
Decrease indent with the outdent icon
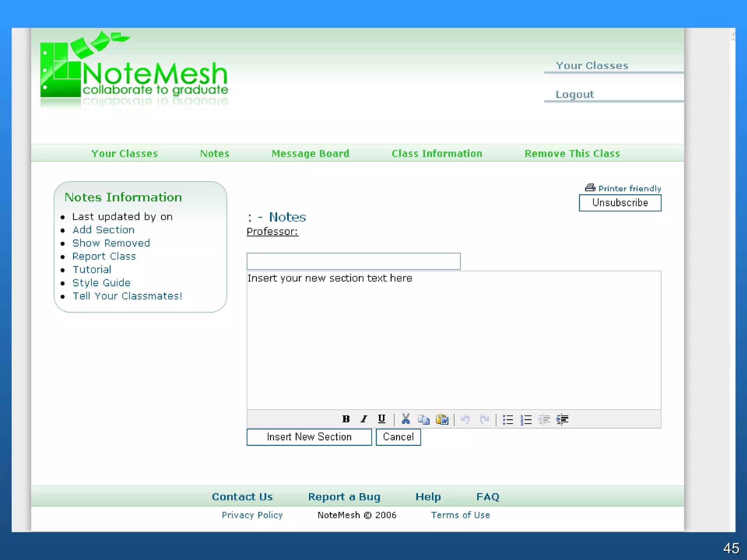544,420
